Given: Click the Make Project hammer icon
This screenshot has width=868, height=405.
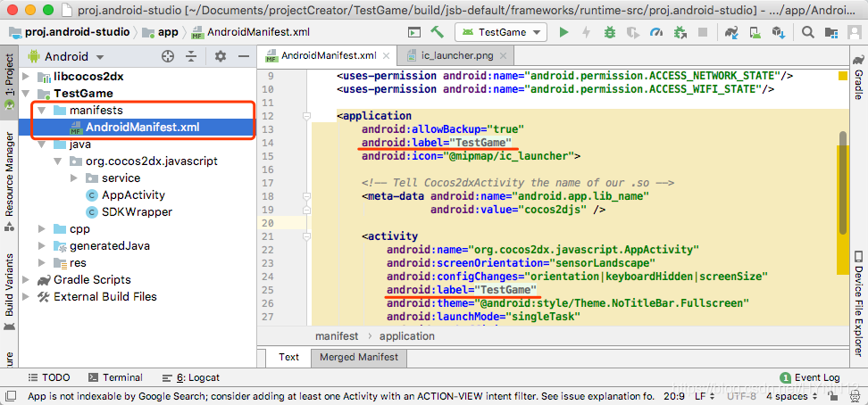Looking at the screenshot, I should [438, 32].
